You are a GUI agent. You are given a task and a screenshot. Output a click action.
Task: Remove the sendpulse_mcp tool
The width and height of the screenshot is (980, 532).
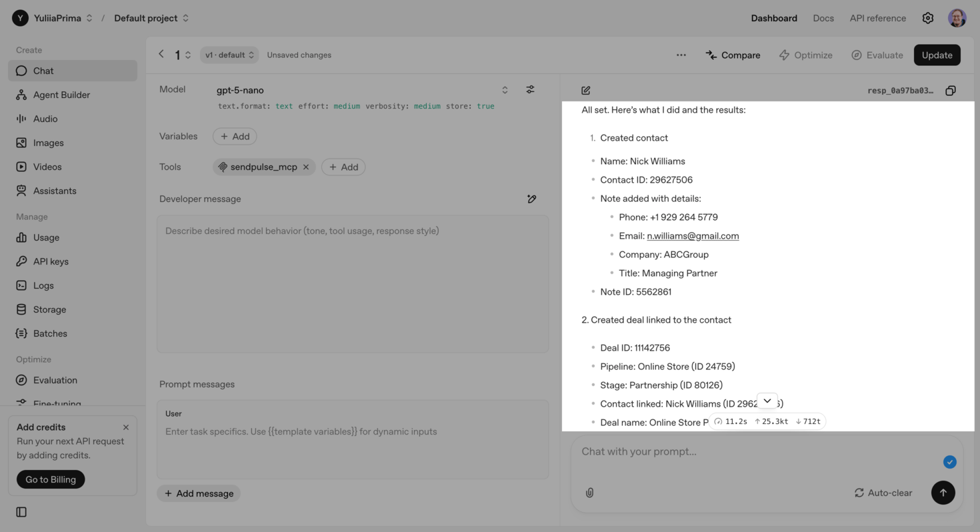[306, 167]
